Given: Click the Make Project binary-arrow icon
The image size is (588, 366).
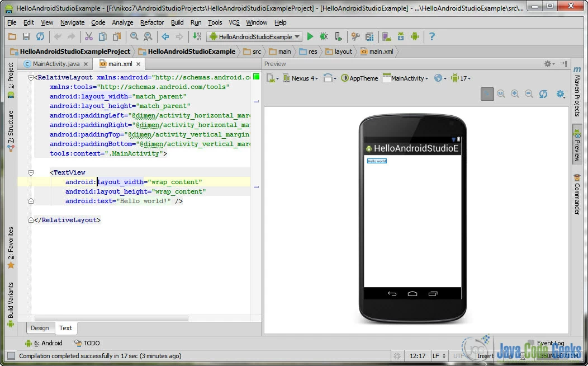Looking at the screenshot, I should 197,36.
